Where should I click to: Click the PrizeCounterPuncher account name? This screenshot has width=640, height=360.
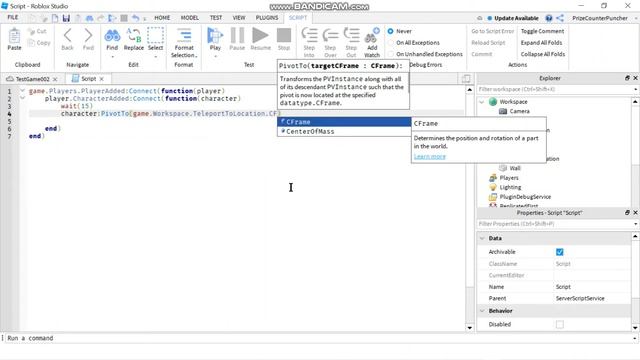pyautogui.click(x=600, y=18)
